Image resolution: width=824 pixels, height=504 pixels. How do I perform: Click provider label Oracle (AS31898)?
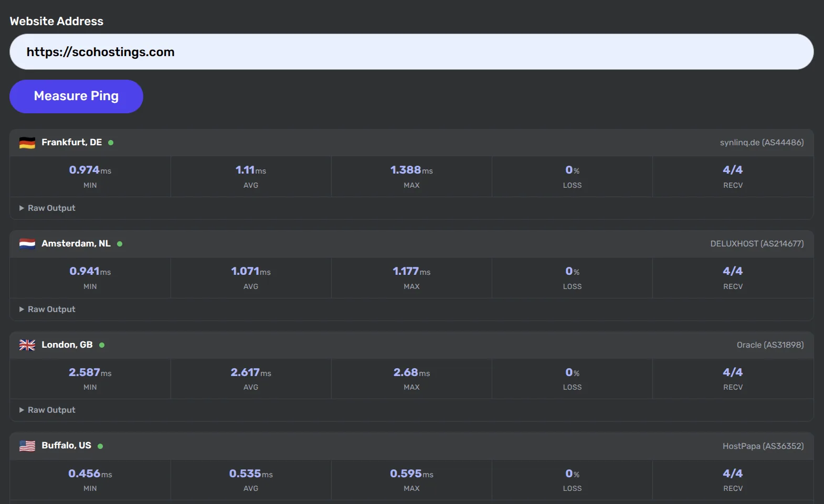click(x=770, y=345)
